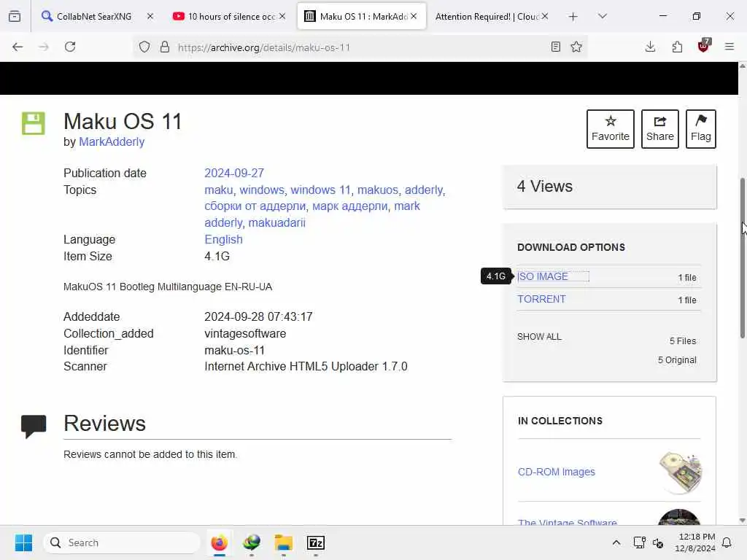The height and width of the screenshot is (560, 747).
Task: Toggle reader view in address bar
Action: [555, 47]
